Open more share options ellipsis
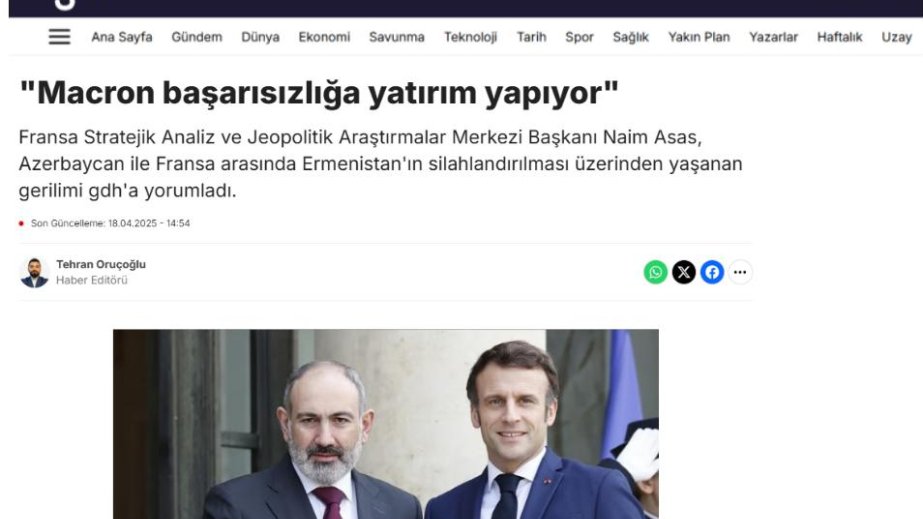Viewport: 923px width, 519px height. pyautogui.click(x=740, y=272)
